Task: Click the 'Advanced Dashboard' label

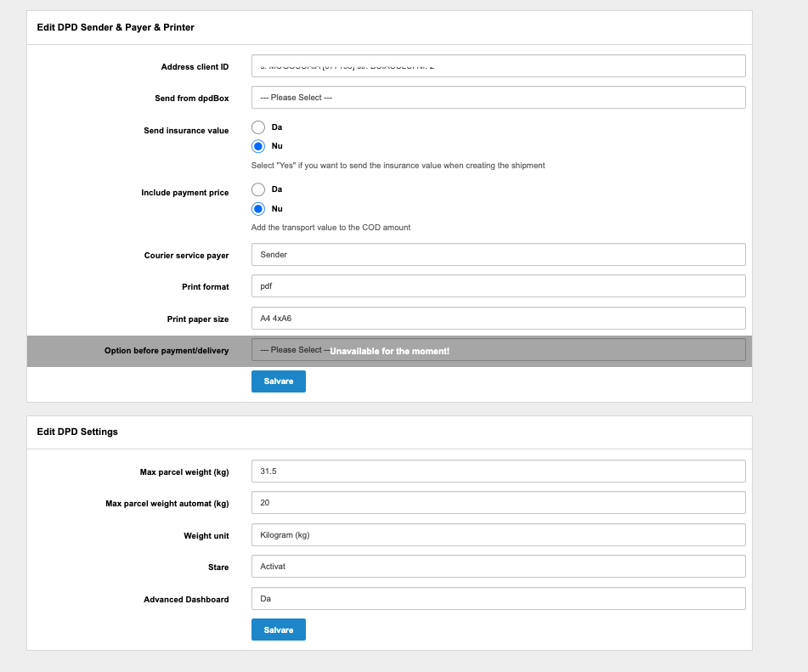Action: click(x=186, y=600)
